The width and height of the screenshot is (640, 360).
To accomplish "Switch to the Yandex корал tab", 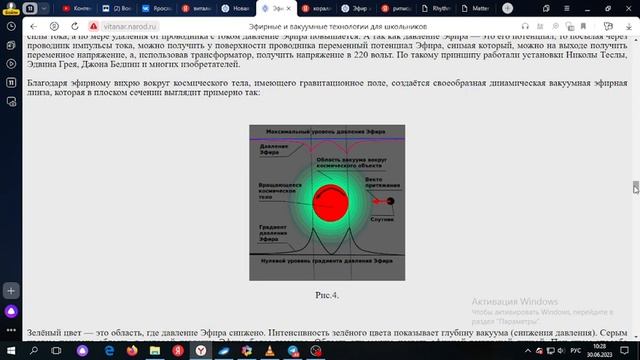I will click(316, 8).
